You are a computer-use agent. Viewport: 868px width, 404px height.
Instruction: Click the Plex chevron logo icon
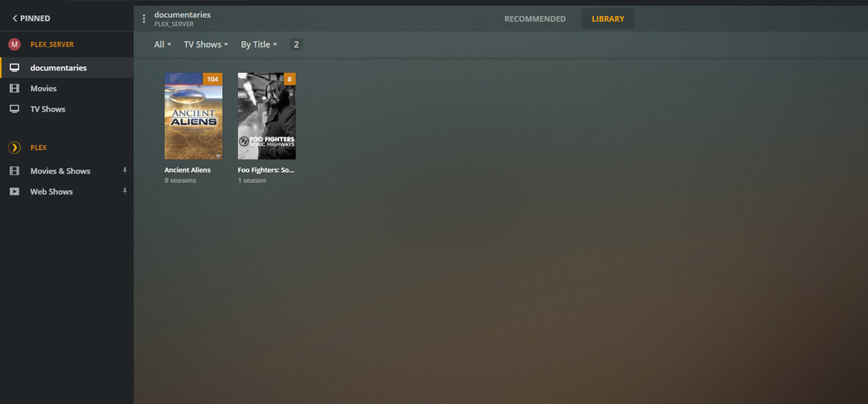[x=14, y=148]
